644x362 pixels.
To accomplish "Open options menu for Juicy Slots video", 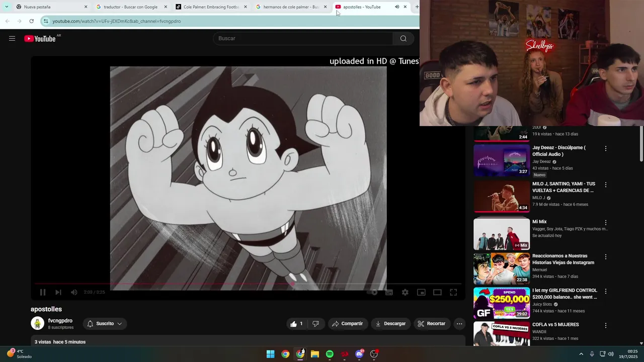I will click(606, 292).
